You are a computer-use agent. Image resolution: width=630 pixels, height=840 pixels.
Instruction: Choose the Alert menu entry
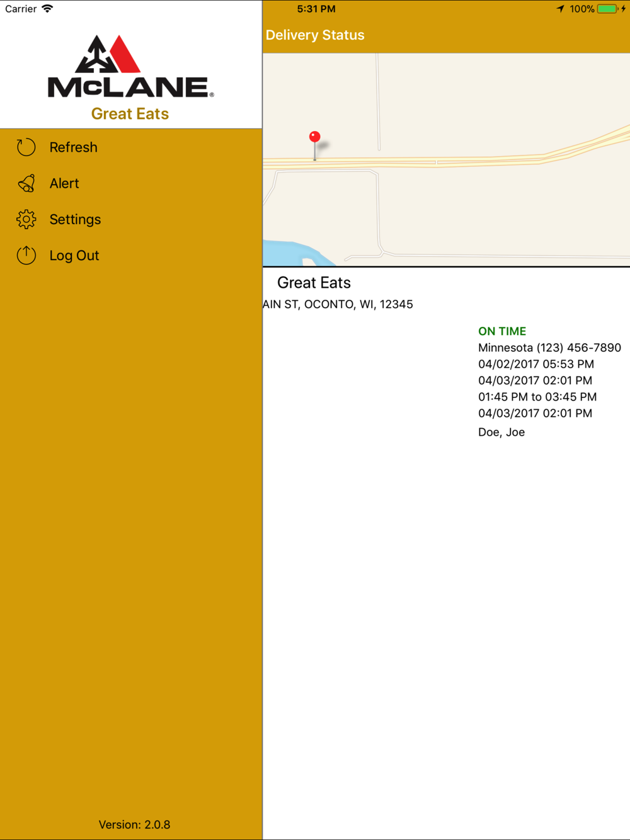coord(64,183)
